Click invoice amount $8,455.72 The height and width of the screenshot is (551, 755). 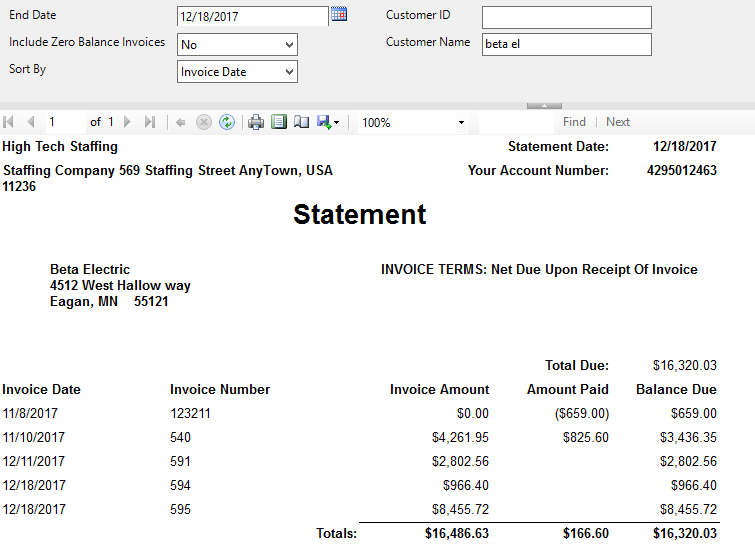(x=460, y=510)
